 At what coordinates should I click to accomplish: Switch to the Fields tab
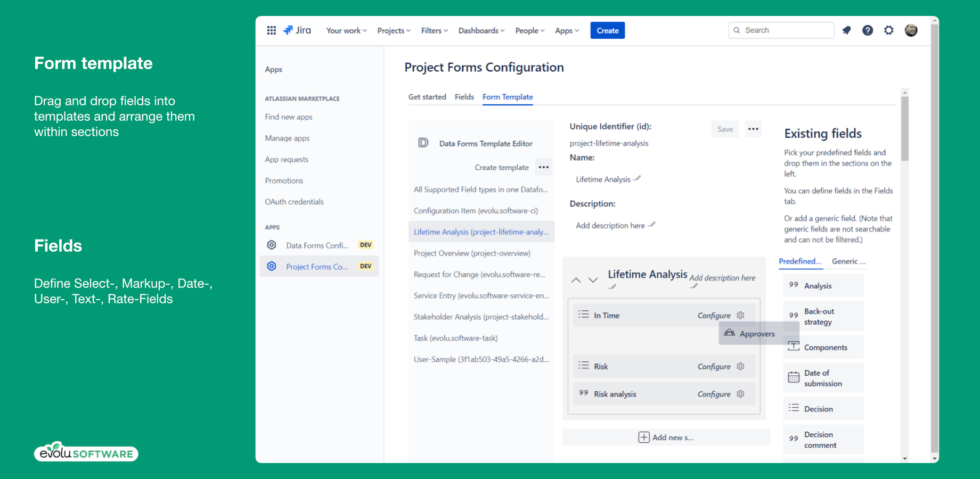click(464, 97)
